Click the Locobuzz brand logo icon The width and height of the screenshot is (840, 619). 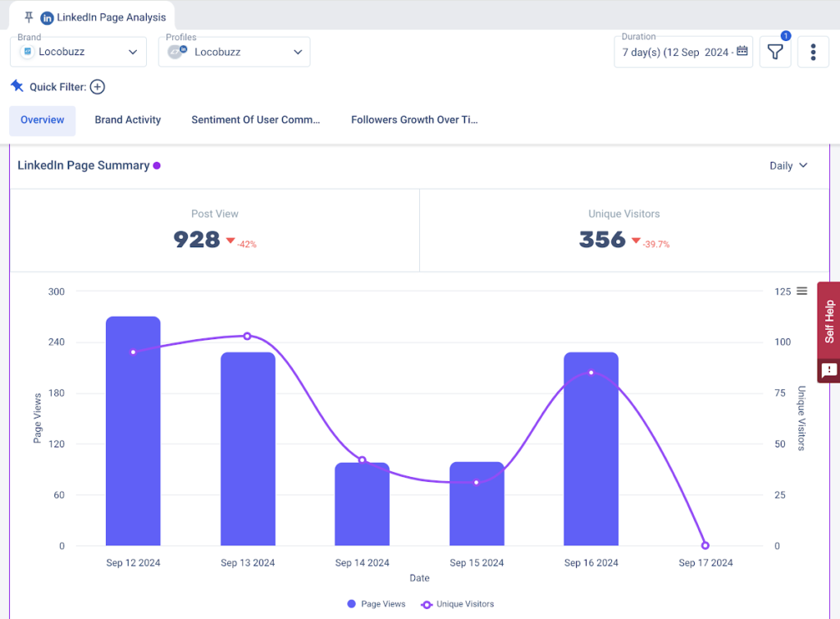coord(27,52)
